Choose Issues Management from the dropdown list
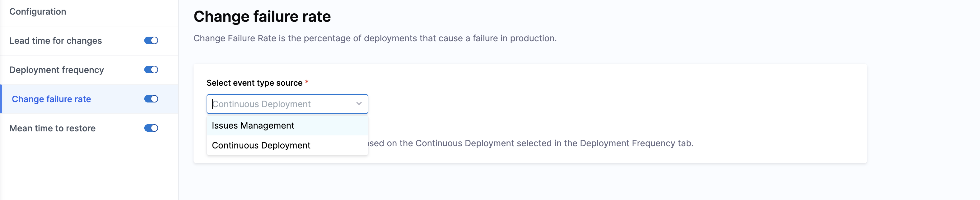 tap(253, 125)
